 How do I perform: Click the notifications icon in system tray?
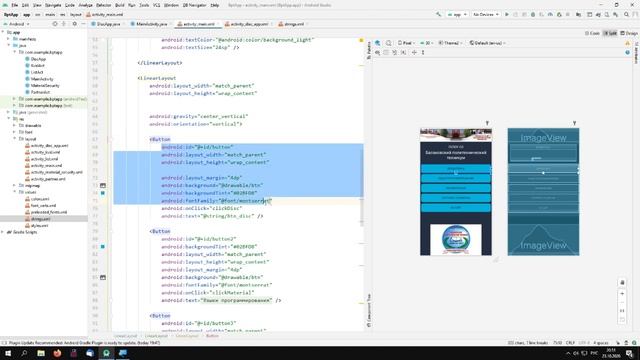[x=630, y=353]
